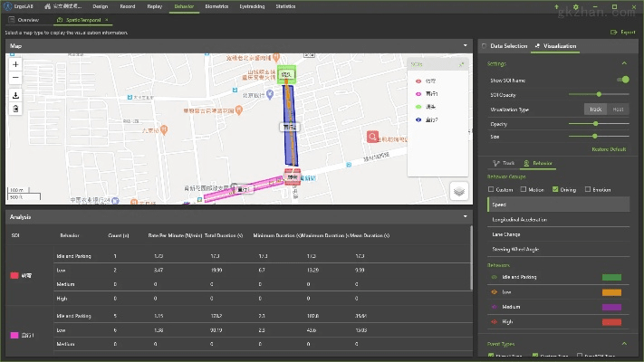
Task: Enable the Emotion behavior group checkbox
Action: (586, 189)
